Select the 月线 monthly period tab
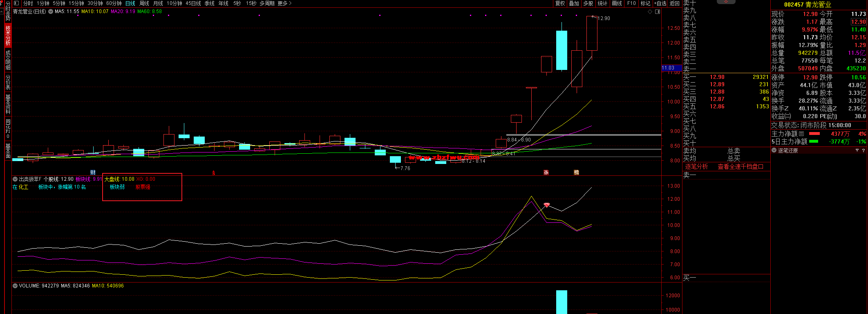Screen dimensions: 868x314 point(158,3)
